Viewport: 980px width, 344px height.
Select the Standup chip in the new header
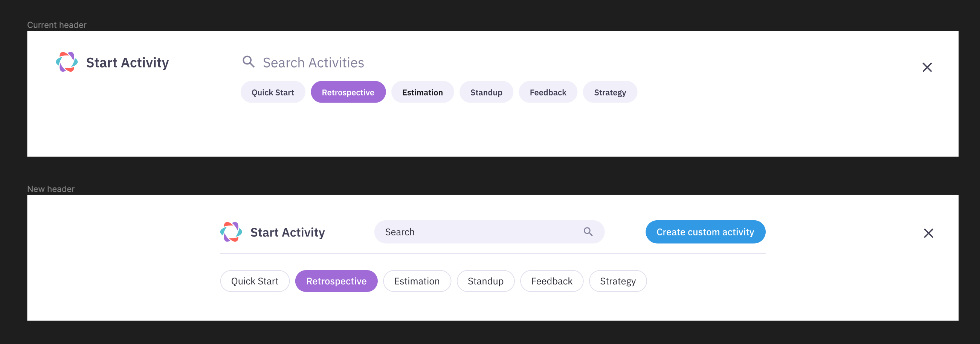(485, 281)
